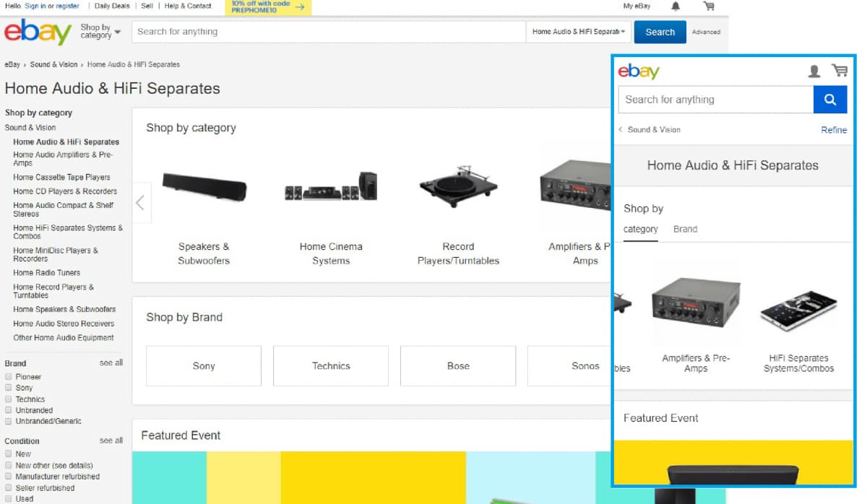The width and height of the screenshot is (867, 504).
Task: Click the notification bell icon
Action: 676,6
